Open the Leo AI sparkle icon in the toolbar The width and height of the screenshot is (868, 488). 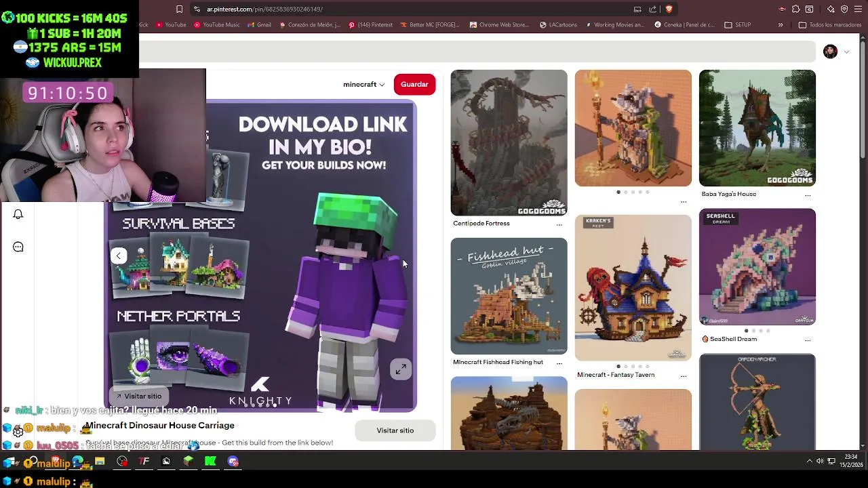point(831,9)
